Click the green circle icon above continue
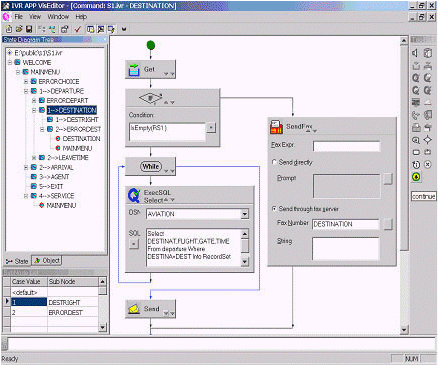 [416, 177]
